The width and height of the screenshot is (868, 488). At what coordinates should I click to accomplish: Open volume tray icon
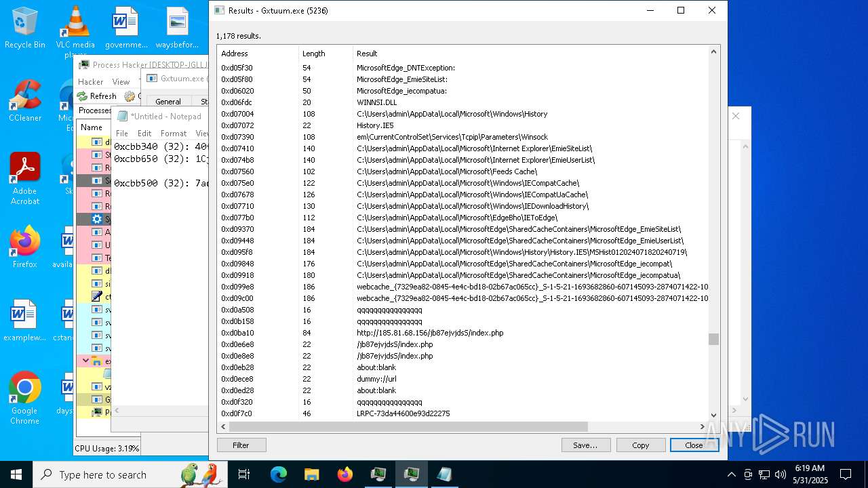[x=781, y=474]
